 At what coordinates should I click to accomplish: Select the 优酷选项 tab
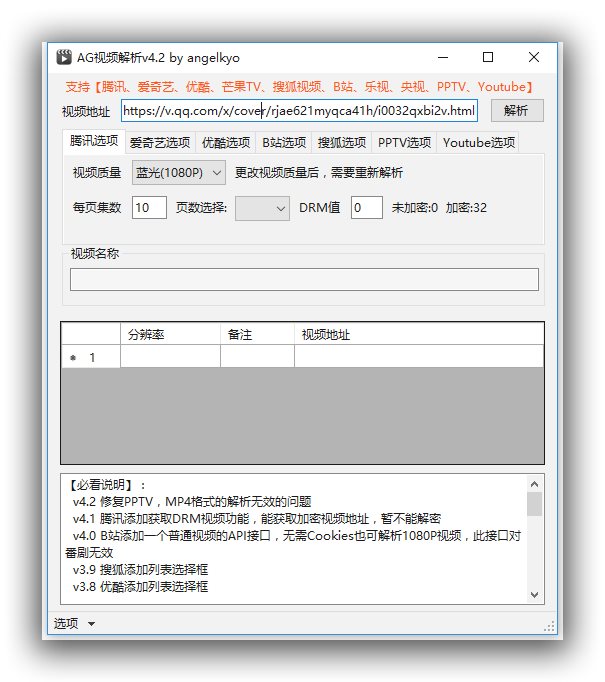(x=224, y=142)
